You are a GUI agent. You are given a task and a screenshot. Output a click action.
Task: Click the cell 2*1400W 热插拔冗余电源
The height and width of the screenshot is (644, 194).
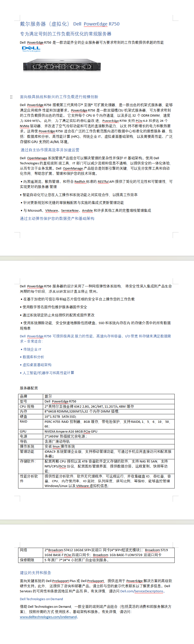click(x=109, y=437)
